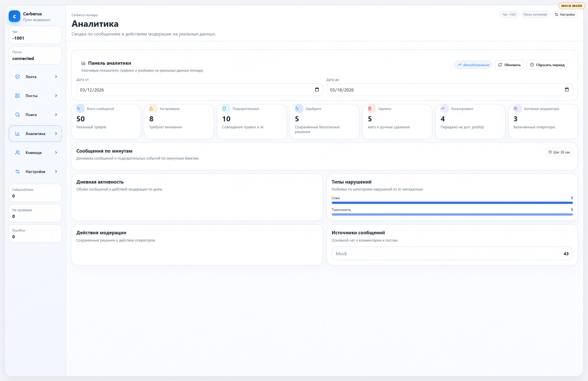588x381 pixels.
Task: Open the Аналитика sidebar section
Action: point(35,134)
